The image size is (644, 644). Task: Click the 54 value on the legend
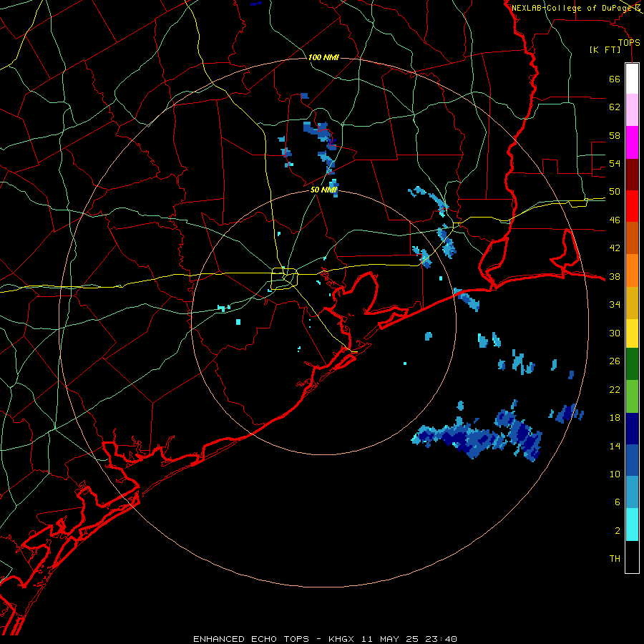point(615,163)
